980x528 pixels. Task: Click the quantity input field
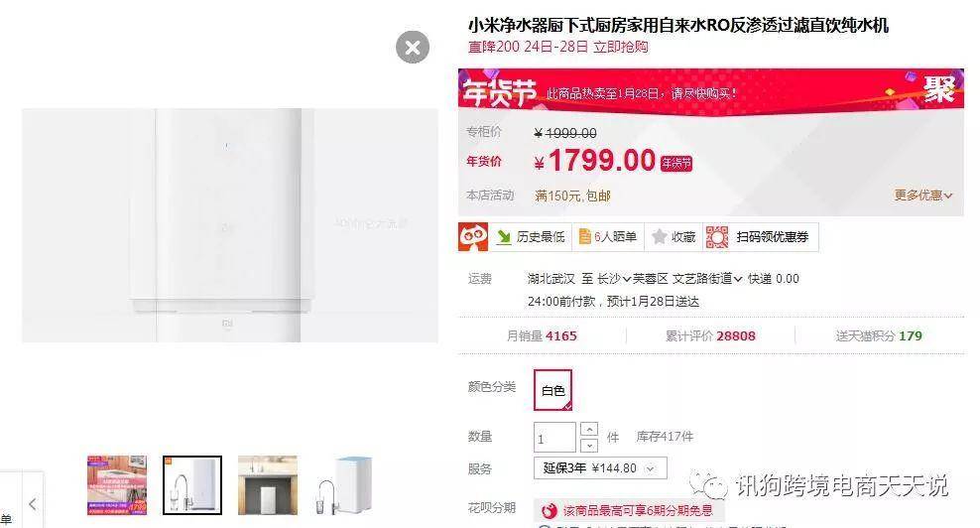point(554,438)
